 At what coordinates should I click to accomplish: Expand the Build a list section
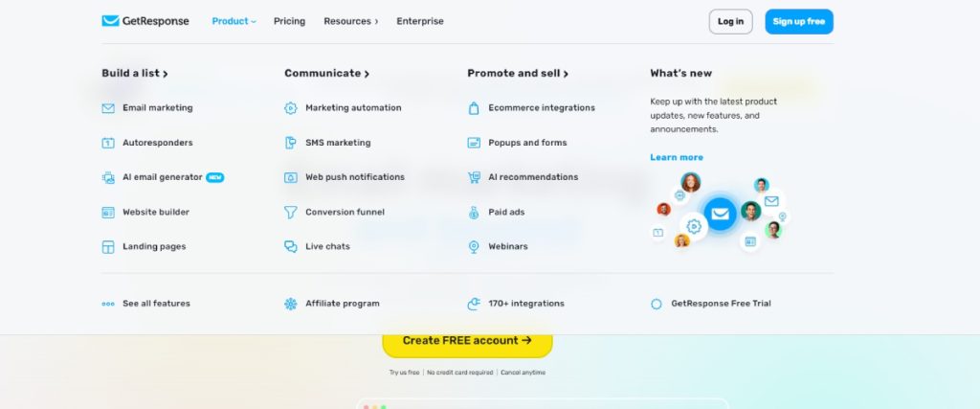click(x=134, y=73)
